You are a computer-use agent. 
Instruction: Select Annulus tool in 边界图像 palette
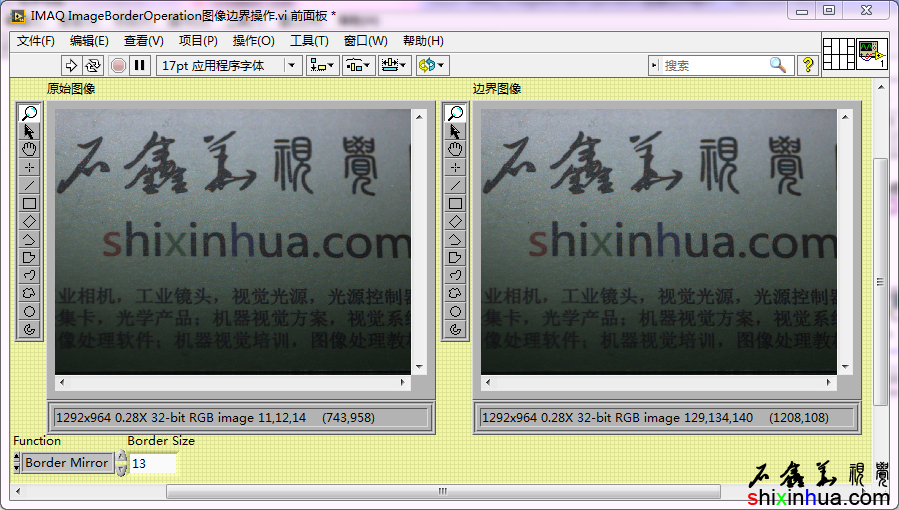coord(455,329)
